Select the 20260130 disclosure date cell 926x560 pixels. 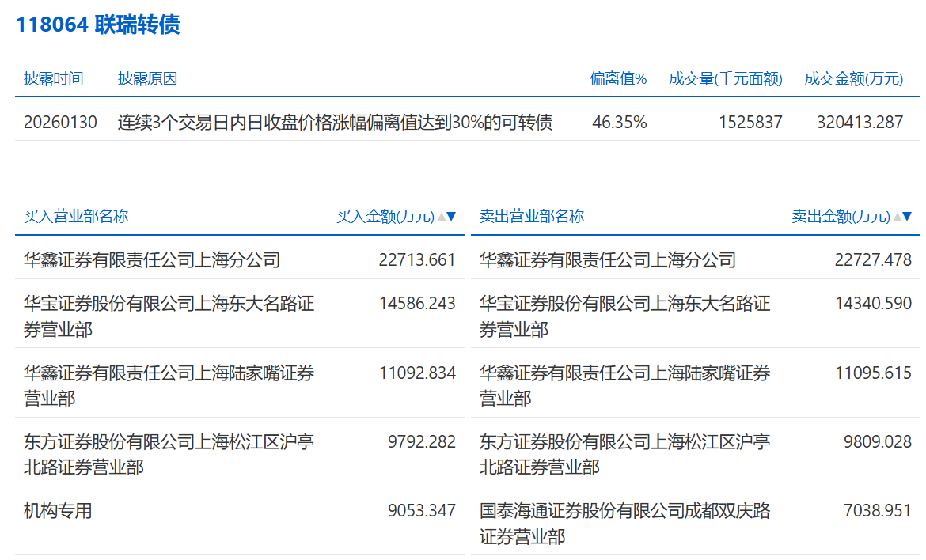pyautogui.click(x=60, y=123)
